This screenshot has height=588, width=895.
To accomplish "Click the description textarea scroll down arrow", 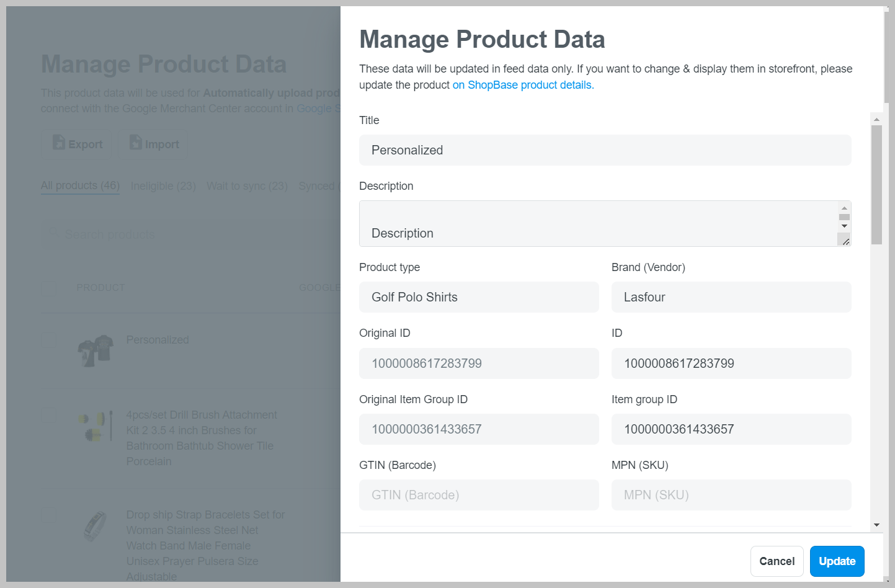I will [844, 226].
